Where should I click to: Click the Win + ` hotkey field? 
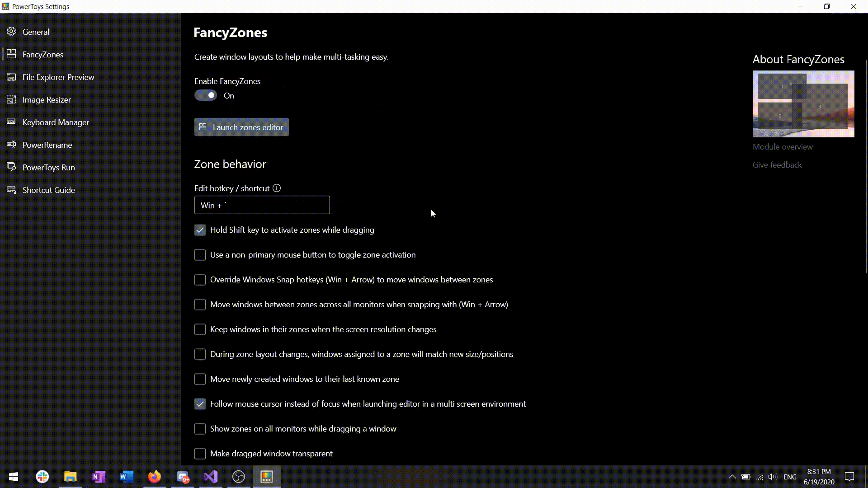(x=262, y=205)
